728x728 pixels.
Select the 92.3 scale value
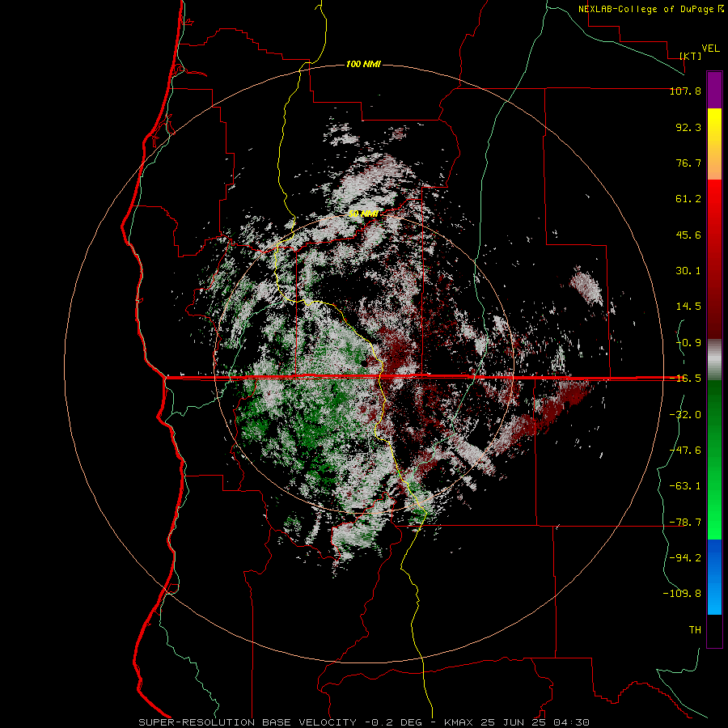688,127
